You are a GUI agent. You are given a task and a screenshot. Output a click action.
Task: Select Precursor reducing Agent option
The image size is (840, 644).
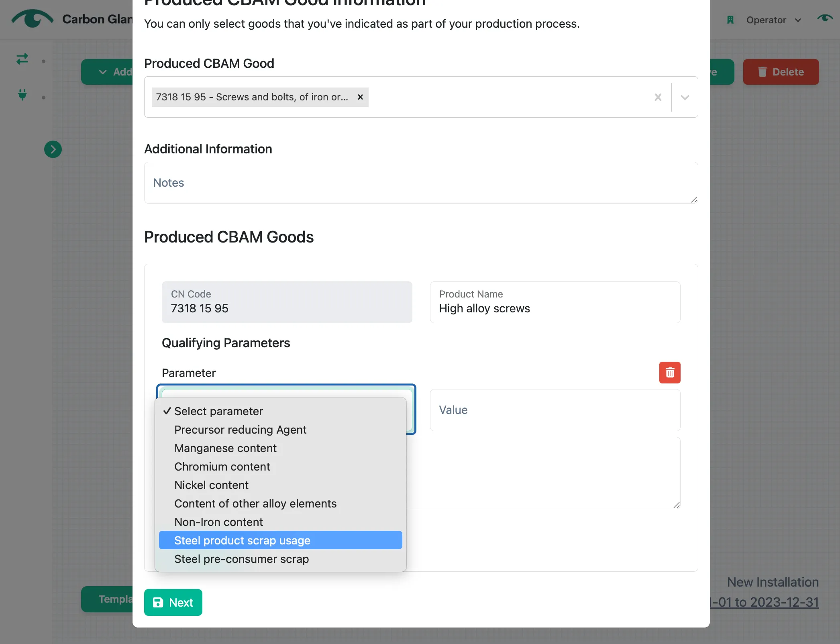click(280, 430)
